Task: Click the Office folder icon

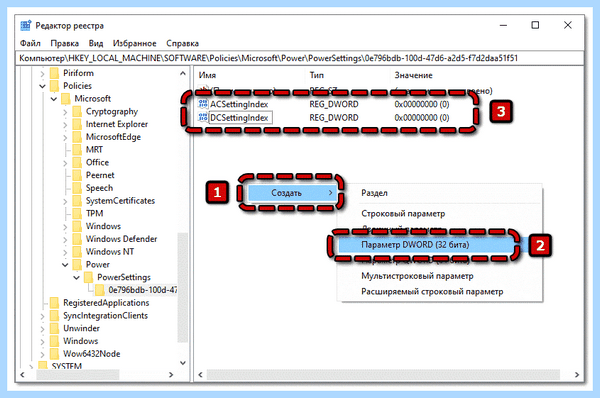Action: pyautogui.click(x=77, y=162)
